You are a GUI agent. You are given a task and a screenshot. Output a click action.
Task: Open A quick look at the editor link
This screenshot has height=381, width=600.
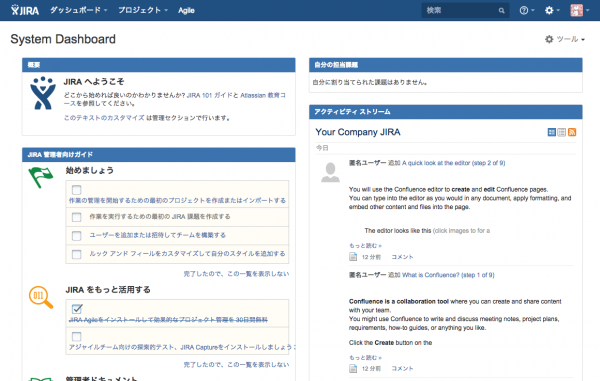pyautogui.click(x=453, y=163)
